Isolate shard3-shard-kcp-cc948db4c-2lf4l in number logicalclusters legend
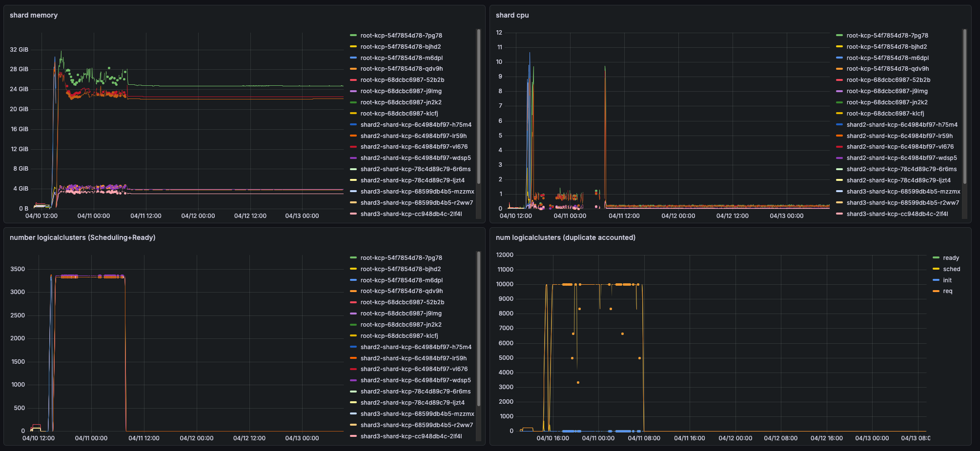This screenshot has width=980, height=451. click(411, 436)
